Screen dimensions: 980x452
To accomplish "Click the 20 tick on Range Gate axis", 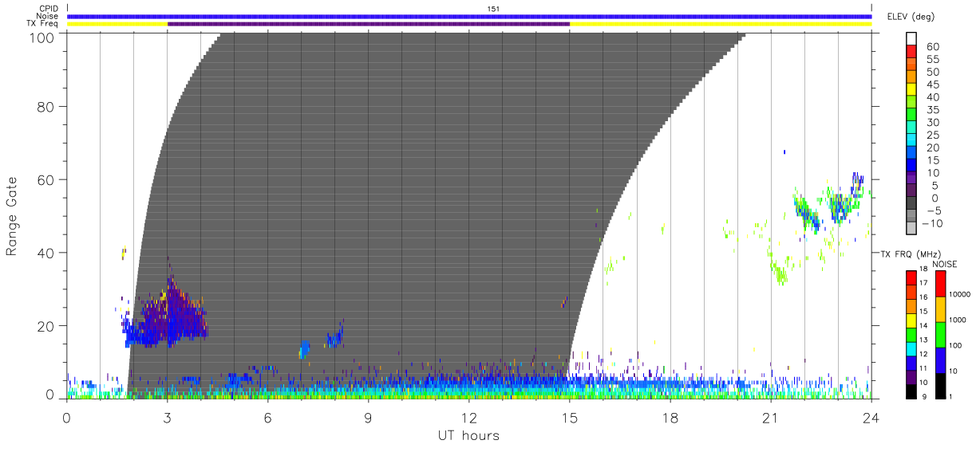I will pos(45,326).
